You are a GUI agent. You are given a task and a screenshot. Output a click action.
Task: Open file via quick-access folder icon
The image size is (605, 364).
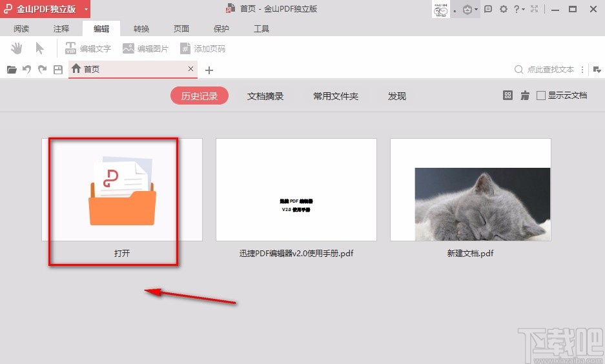coord(12,70)
